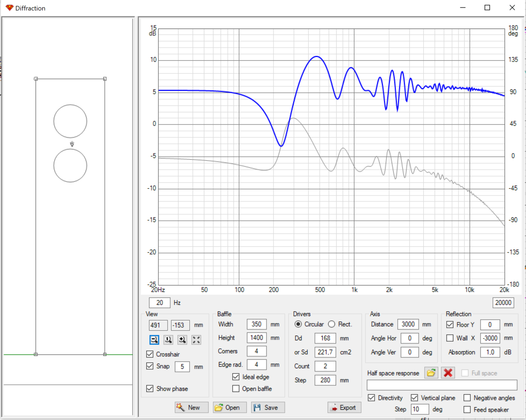Click the Floor Y value field
The height and width of the screenshot is (420, 526).
pos(490,325)
